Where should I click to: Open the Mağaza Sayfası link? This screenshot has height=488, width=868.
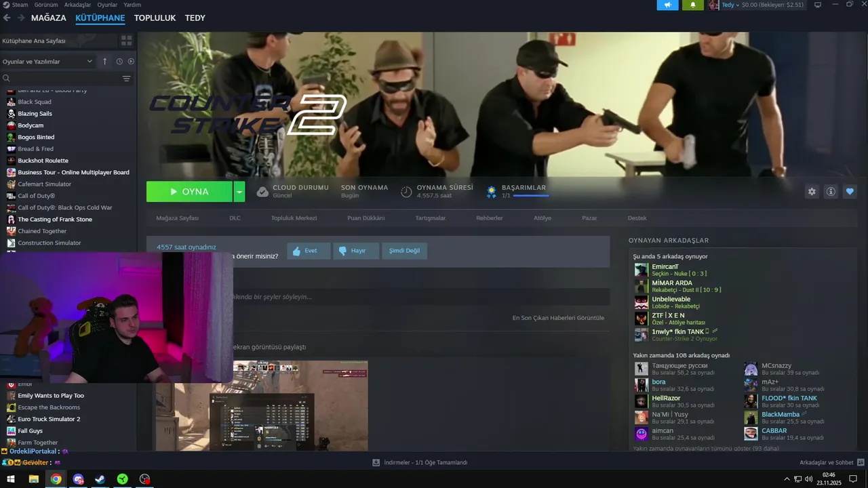point(177,218)
